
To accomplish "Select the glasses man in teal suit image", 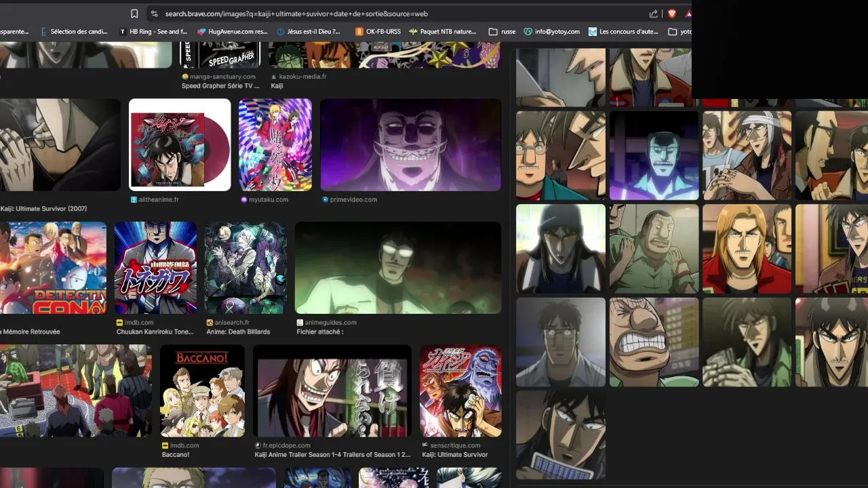I will click(x=561, y=156).
